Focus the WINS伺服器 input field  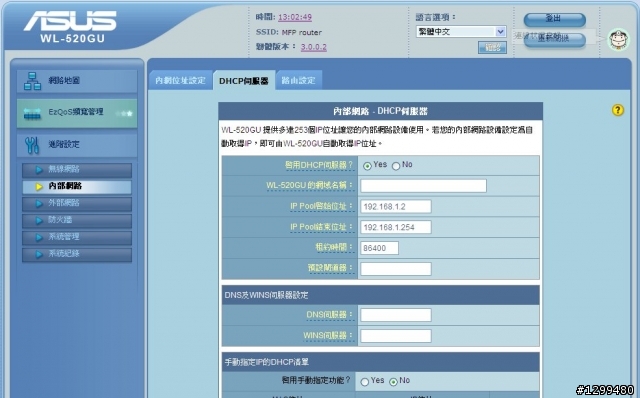click(x=396, y=336)
